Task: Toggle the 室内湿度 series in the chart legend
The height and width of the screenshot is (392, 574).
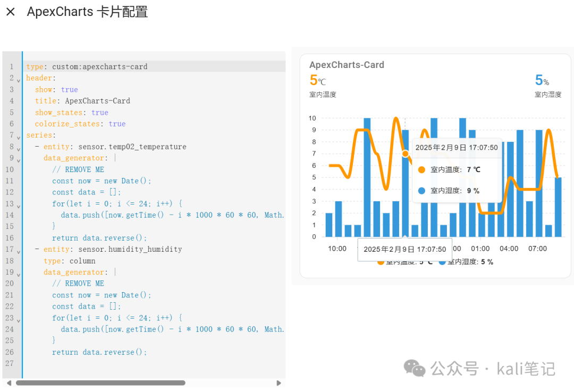Action: pyautogui.click(x=466, y=262)
